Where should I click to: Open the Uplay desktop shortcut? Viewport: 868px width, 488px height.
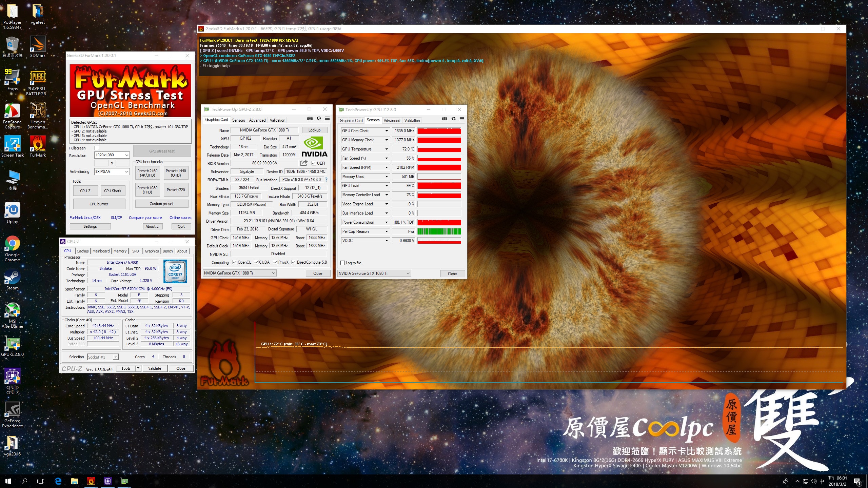pyautogui.click(x=13, y=213)
